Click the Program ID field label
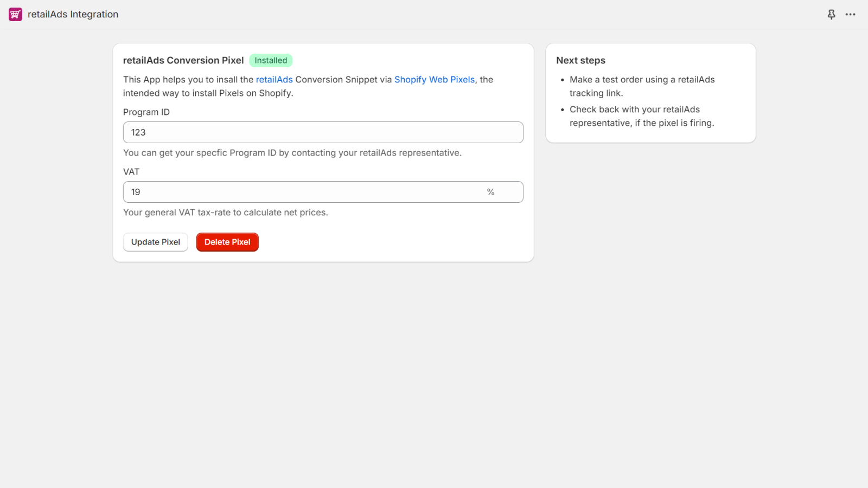 click(146, 112)
